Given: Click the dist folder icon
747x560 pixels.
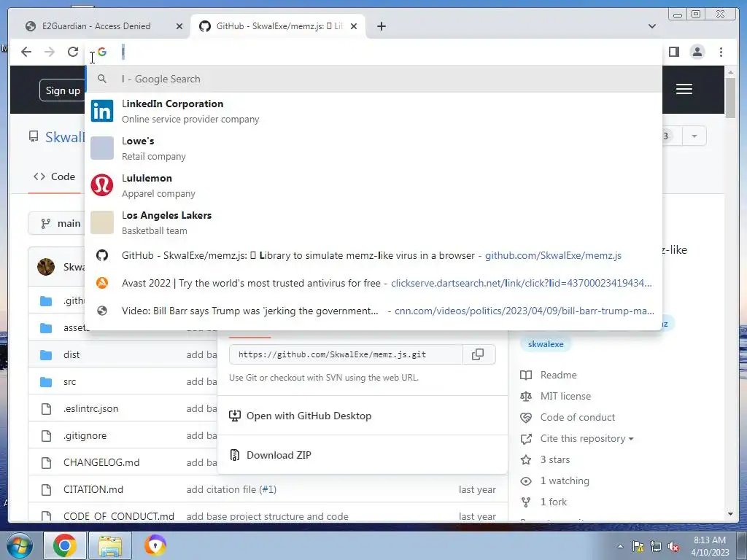Looking at the screenshot, I should [46, 355].
